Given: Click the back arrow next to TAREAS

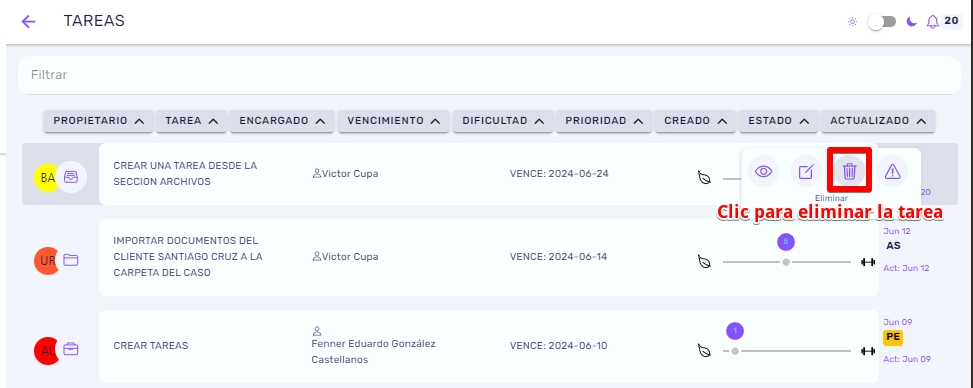Looking at the screenshot, I should [29, 22].
